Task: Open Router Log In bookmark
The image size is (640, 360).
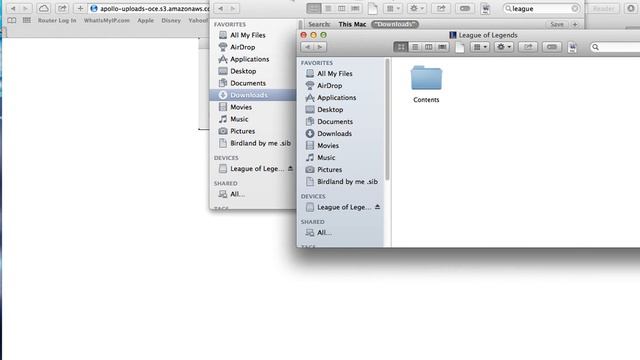Action: (57, 20)
